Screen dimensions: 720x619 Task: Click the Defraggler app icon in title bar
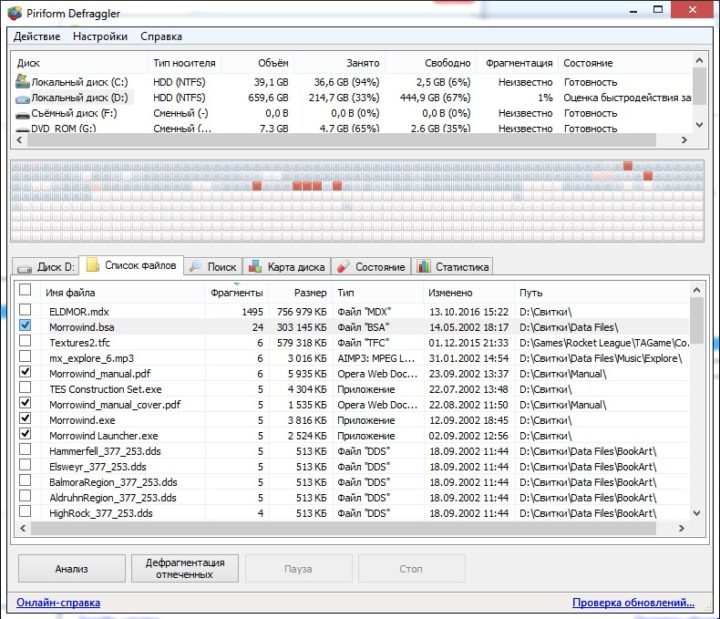(13, 13)
